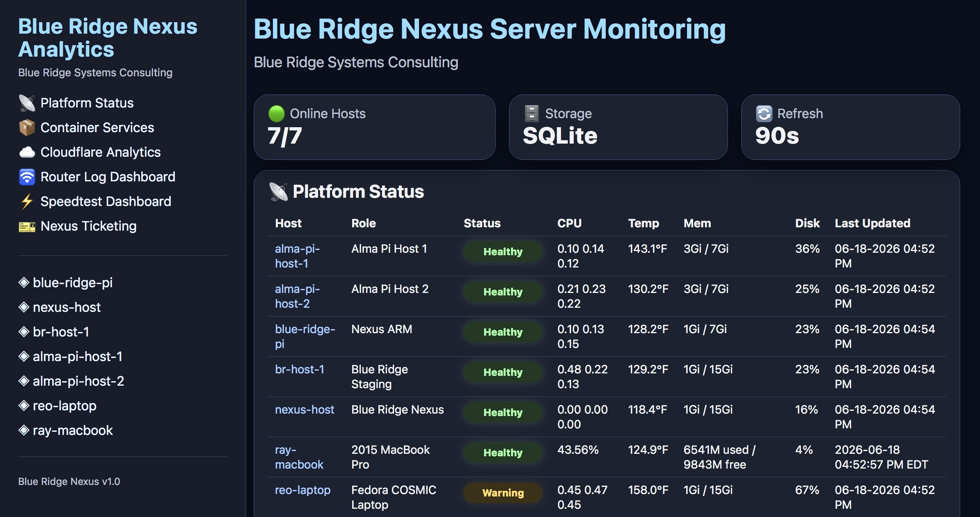
Task: Click the diamond icon next to nexus-host in sidebar
Action: [24, 307]
